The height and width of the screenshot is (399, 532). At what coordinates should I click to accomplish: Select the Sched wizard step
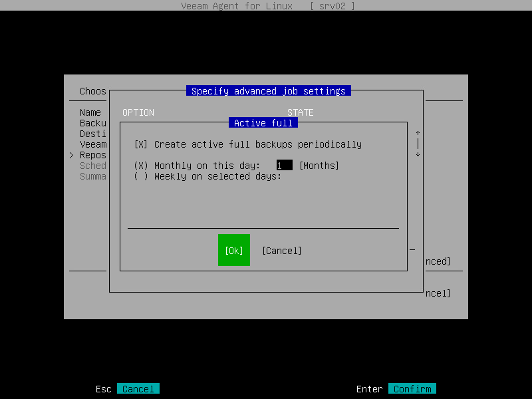93,166
